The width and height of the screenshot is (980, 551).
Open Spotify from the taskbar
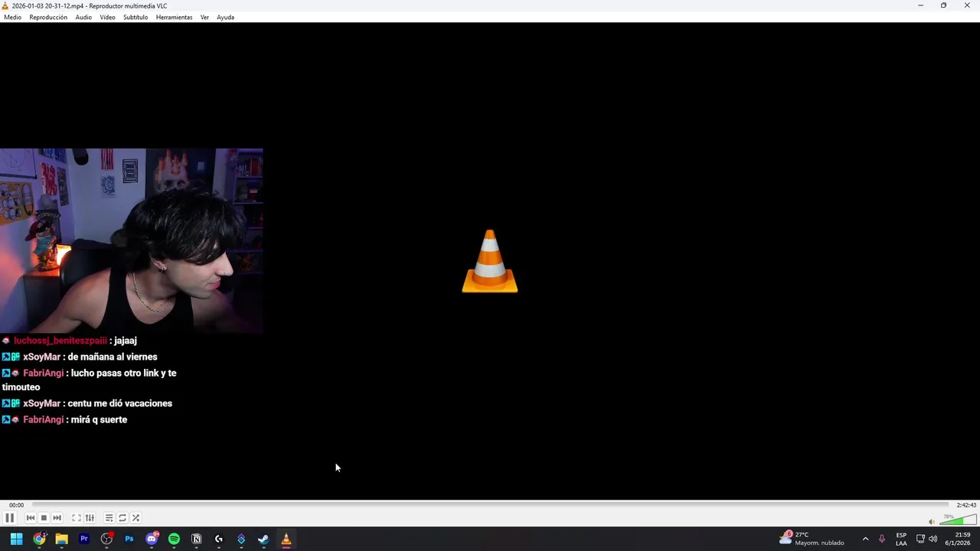point(174,539)
